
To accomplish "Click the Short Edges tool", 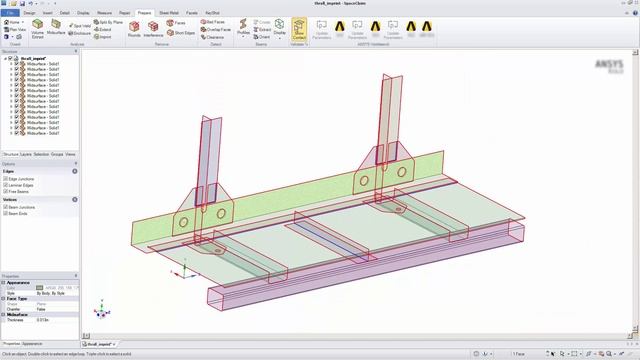I will coord(181,33).
